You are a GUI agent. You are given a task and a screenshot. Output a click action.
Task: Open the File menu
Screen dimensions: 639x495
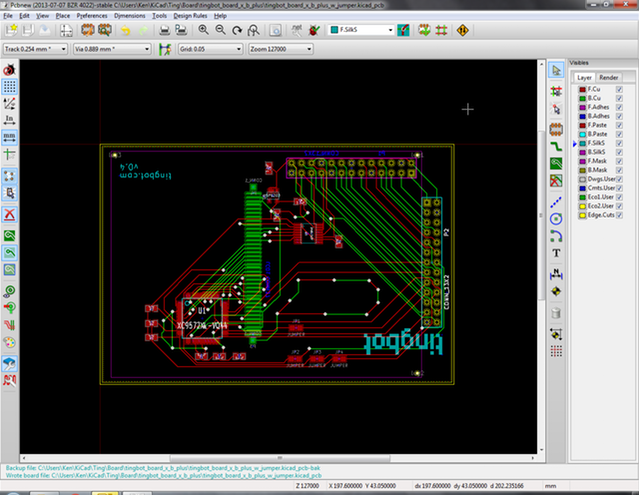tap(8, 16)
